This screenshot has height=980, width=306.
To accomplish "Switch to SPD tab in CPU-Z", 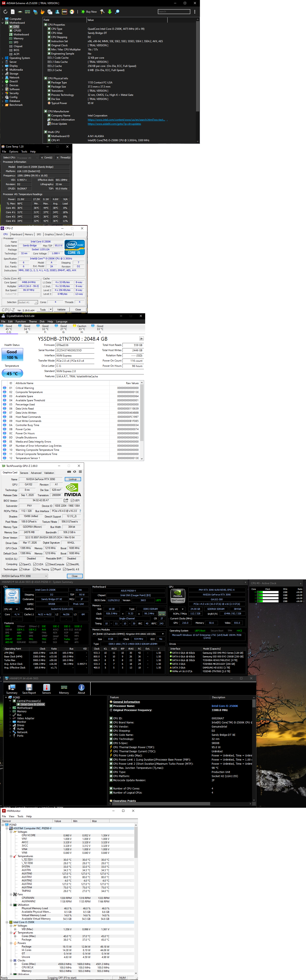I will (39, 234).
